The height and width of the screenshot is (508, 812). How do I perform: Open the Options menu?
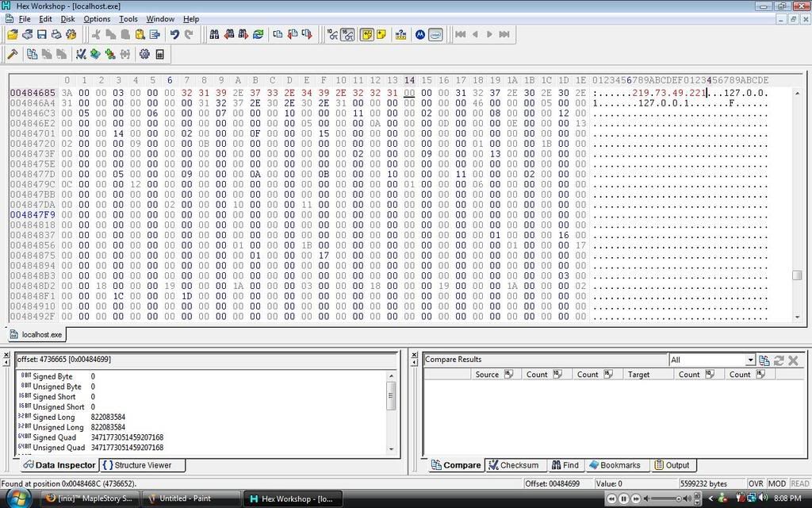click(x=97, y=19)
